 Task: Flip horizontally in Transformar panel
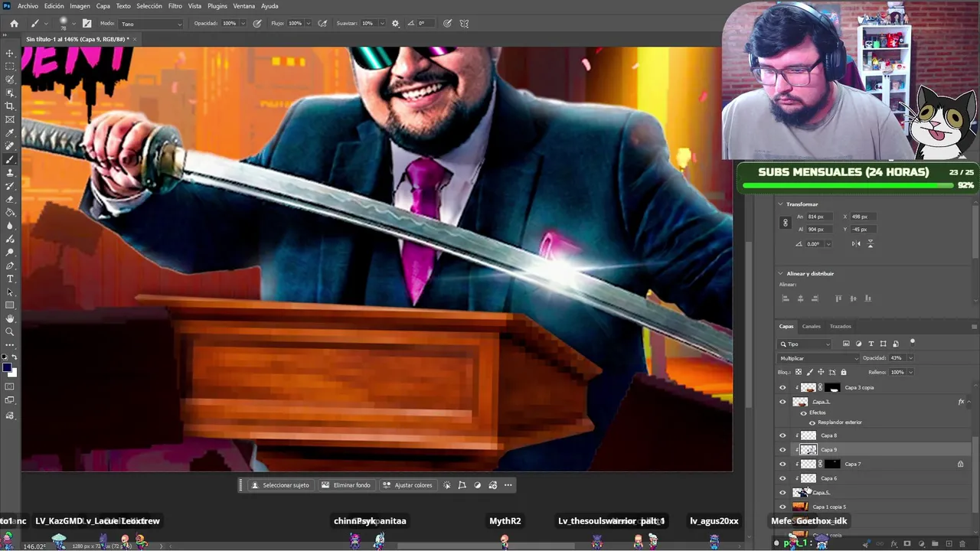tap(856, 244)
